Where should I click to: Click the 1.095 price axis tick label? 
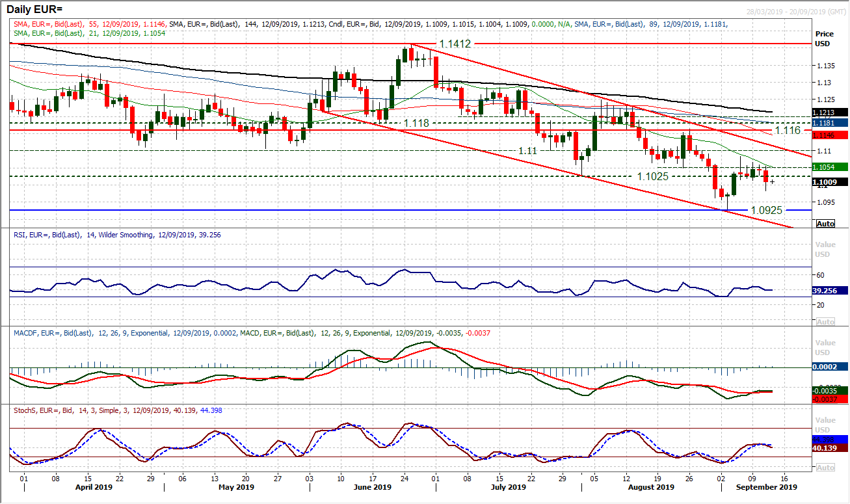coord(826,202)
